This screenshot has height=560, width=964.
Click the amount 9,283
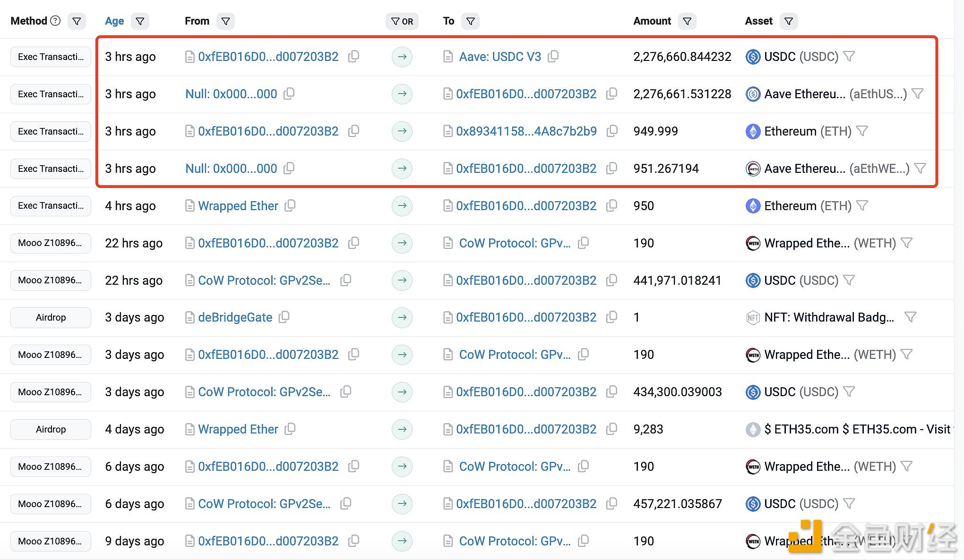648,429
